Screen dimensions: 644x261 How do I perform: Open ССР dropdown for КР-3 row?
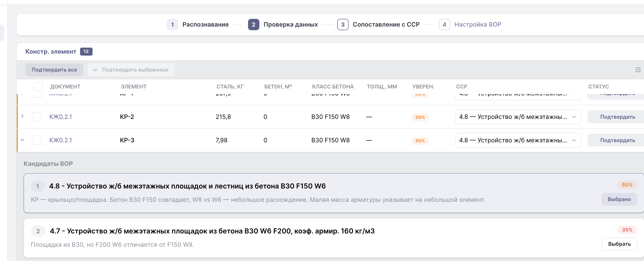point(518,140)
